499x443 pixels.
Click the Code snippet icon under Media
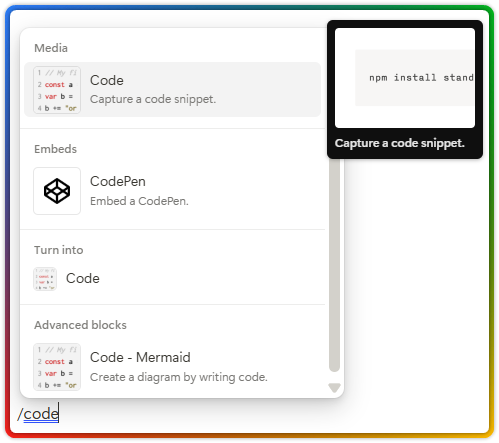point(57,90)
